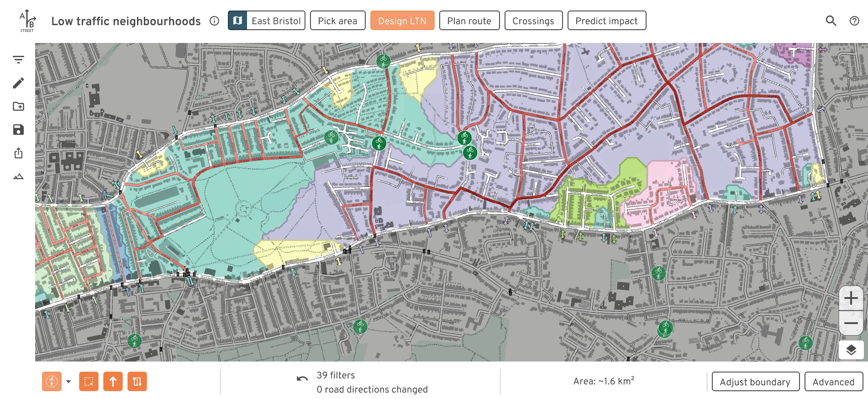Click the search magnifier icon
Screen dimensions: 868x399
tap(831, 21)
